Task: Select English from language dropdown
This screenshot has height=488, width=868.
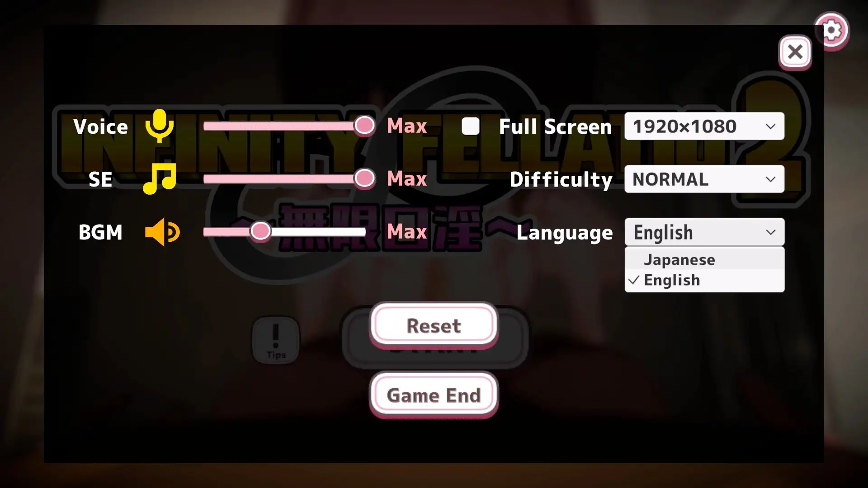Action: pyautogui.click(x=671, y=280)
